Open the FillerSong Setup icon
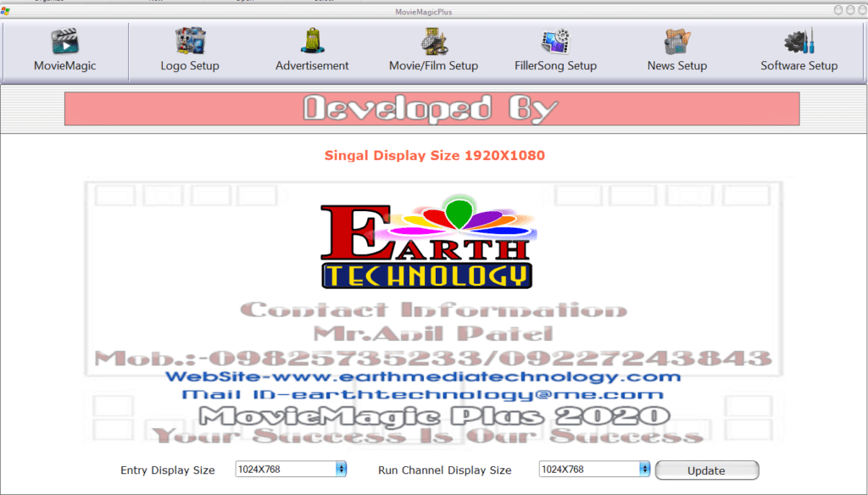Viewport: 868px width, 495px height. pyautogui.click(x=555, y=42)
